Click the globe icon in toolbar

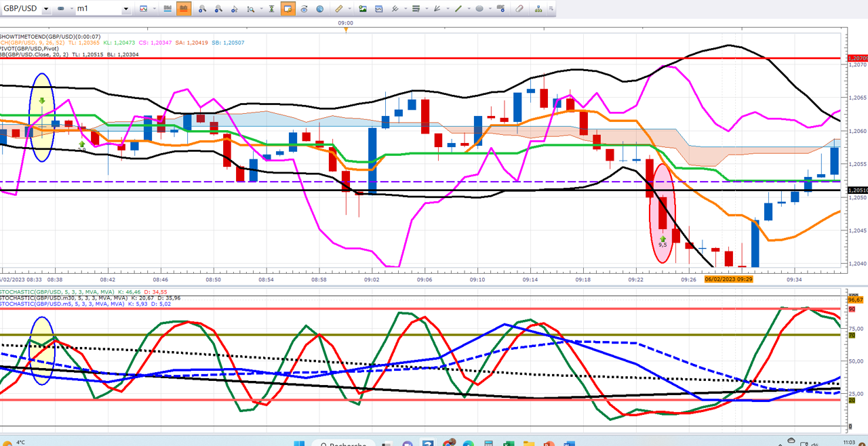tap(319, 9)
